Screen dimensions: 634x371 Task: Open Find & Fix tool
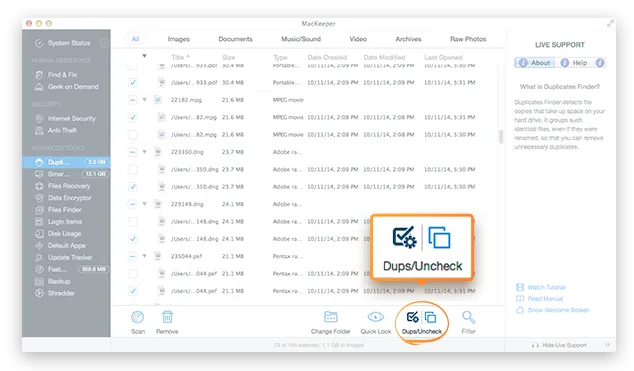click(x=56, y=75)
